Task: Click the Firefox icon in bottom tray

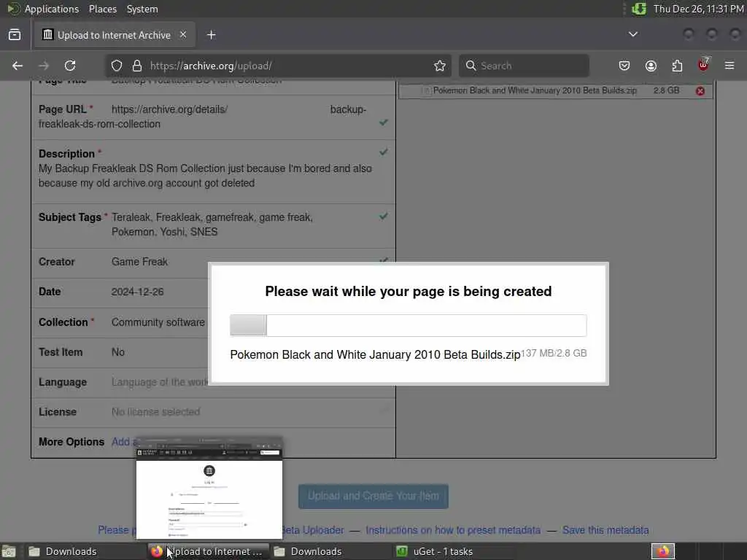Action: point(663,551)
